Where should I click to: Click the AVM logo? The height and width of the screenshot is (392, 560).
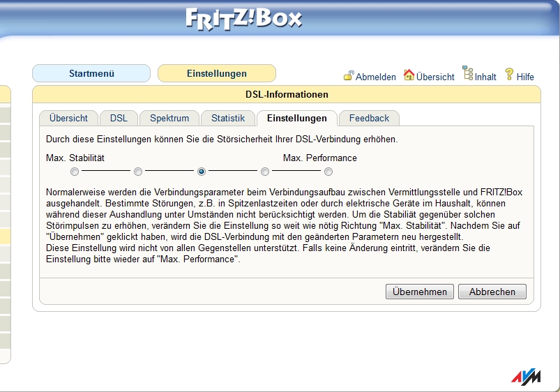pos(526,376)
